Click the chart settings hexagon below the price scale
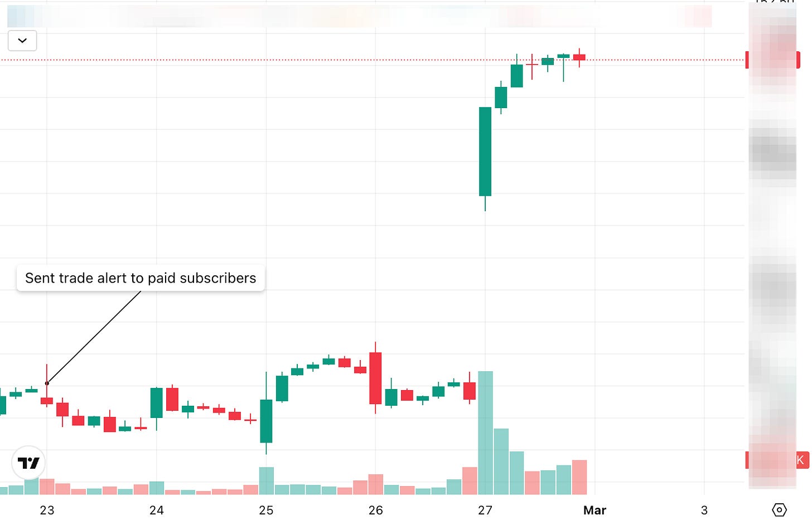Image resolution: width=812 pixels, height=520 pixels. pos(780,509)
